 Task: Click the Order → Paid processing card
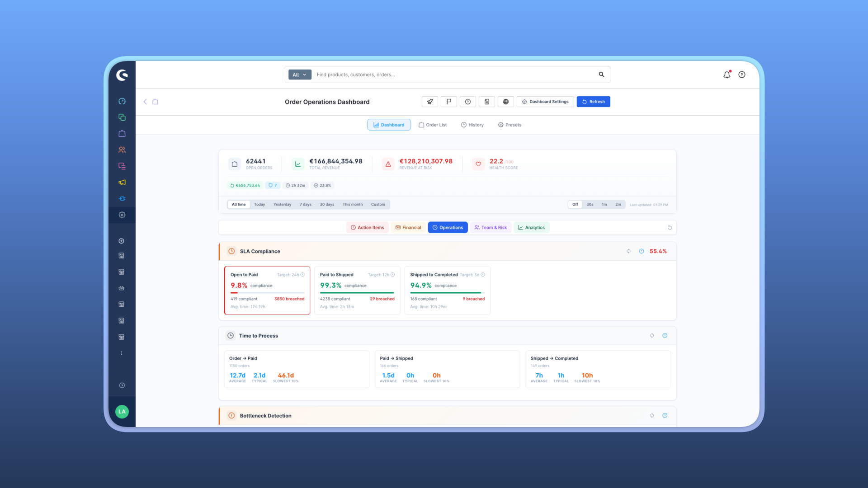297,369
